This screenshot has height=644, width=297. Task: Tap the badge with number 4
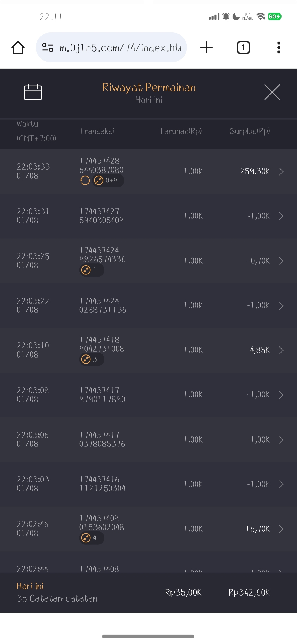92,538
